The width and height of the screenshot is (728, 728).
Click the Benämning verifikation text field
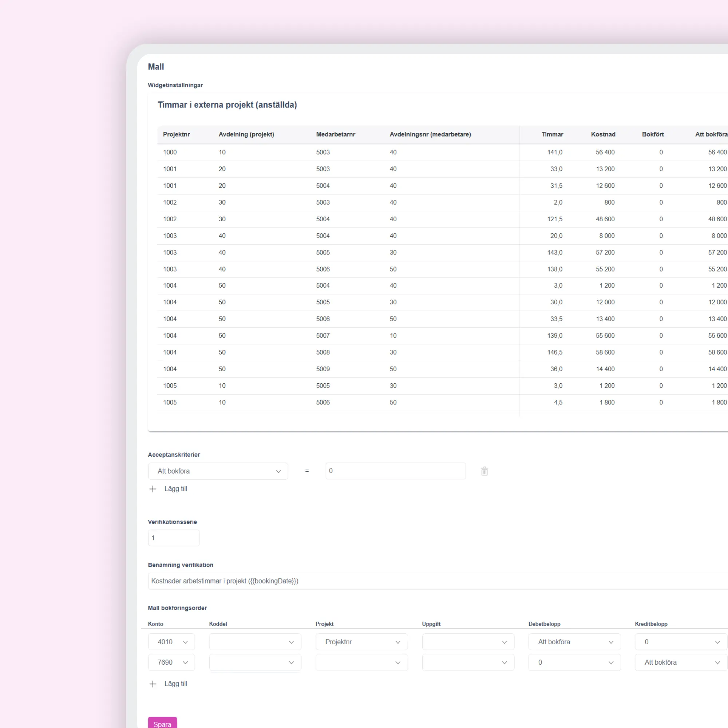pyautogui.click(x=438, y=581)
